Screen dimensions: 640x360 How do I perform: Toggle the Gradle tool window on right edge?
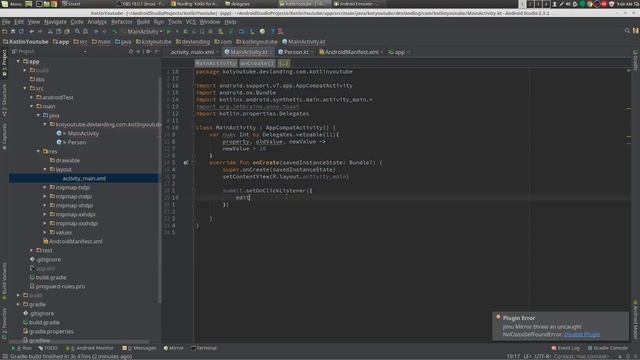point(636,60)
